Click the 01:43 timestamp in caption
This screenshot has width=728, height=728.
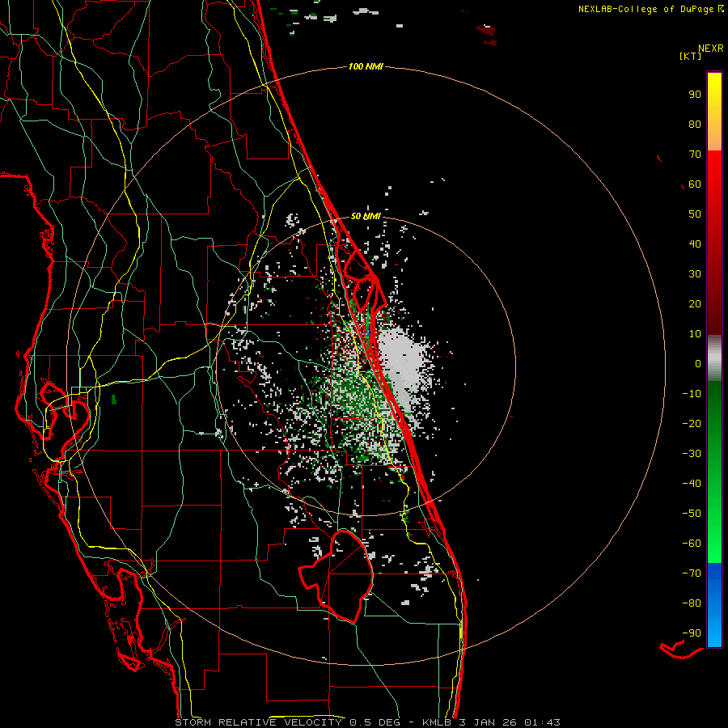[542, 722]
